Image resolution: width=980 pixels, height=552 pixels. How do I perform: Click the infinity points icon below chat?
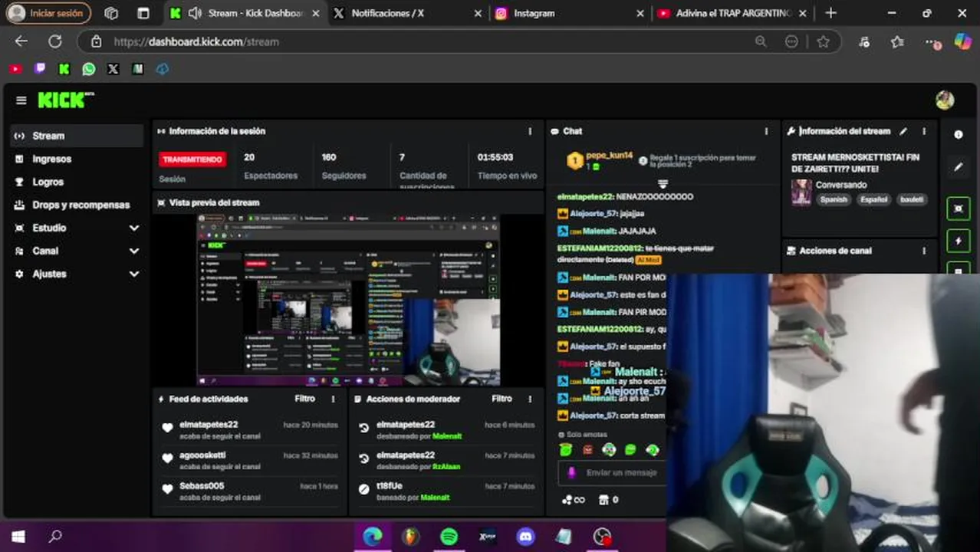tap(573, 500)
